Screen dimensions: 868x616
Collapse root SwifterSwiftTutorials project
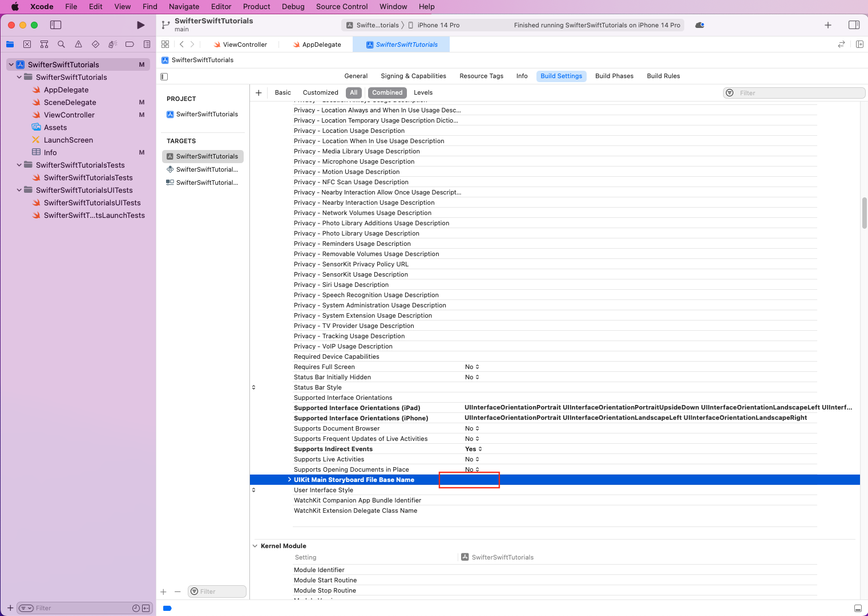11,64
